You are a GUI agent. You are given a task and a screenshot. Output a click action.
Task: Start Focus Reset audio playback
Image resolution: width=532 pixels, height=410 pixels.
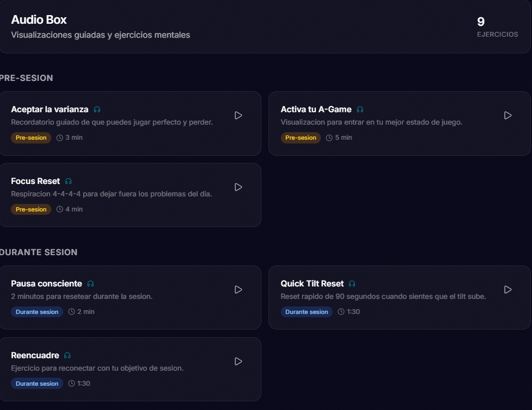(x=238, y=187)
